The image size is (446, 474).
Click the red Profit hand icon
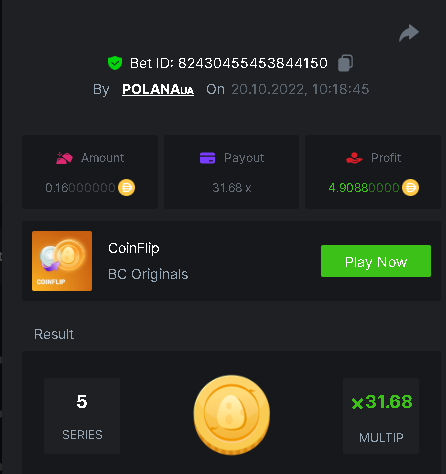354,158
